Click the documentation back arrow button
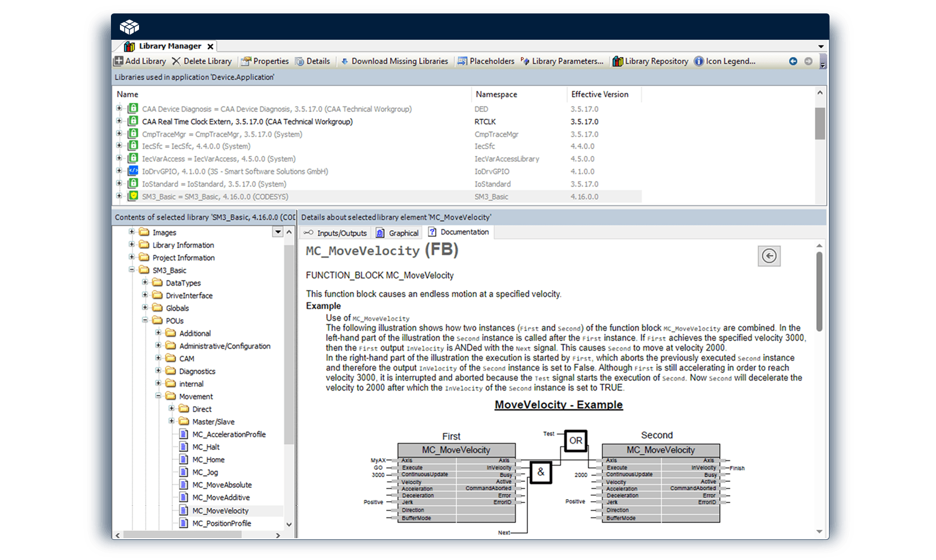 point(769,256)
